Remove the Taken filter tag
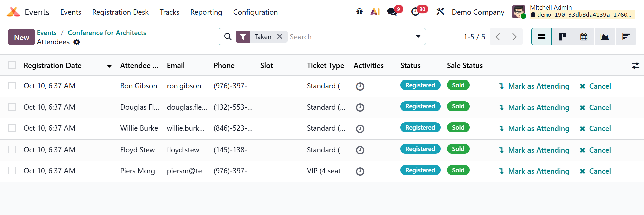This screenshot has width=644, height=215. [279, 37]
